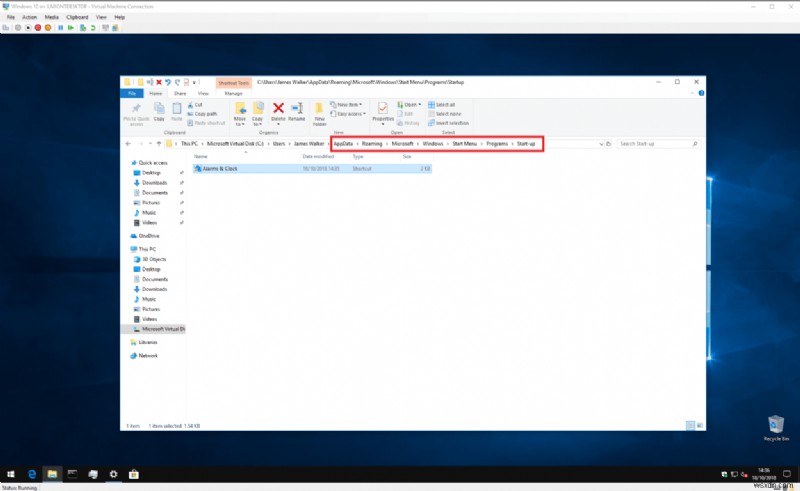
Task: Open the Explorer ribbon help icon
Action: tap(701, 93)
